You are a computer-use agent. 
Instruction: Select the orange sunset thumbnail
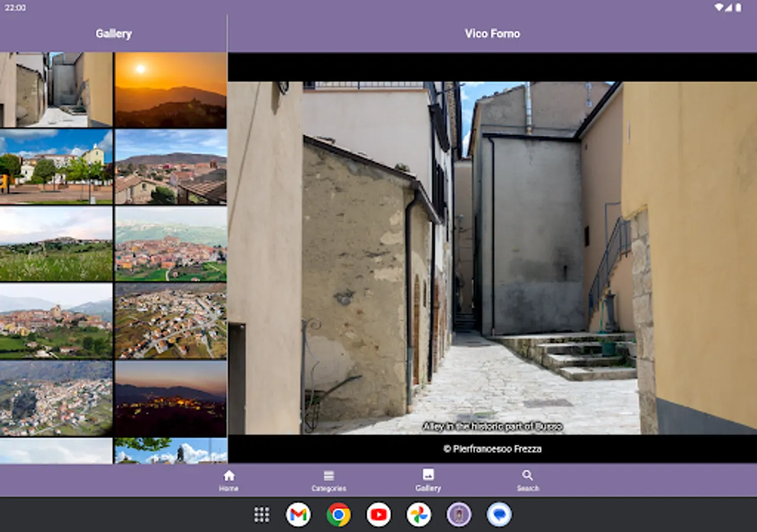click(171, 90)
